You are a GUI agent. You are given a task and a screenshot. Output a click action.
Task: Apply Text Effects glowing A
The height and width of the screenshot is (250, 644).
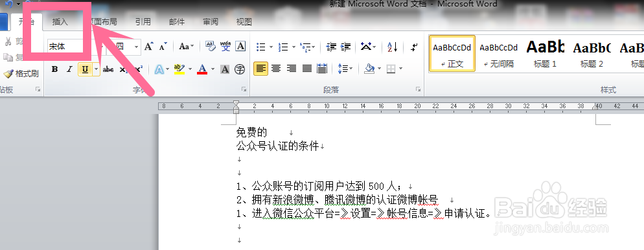point(159,69)
